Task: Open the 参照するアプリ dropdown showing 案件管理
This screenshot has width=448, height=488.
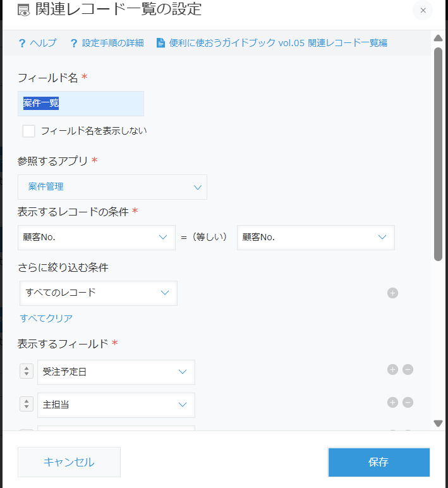Action: tap(112, 187)
